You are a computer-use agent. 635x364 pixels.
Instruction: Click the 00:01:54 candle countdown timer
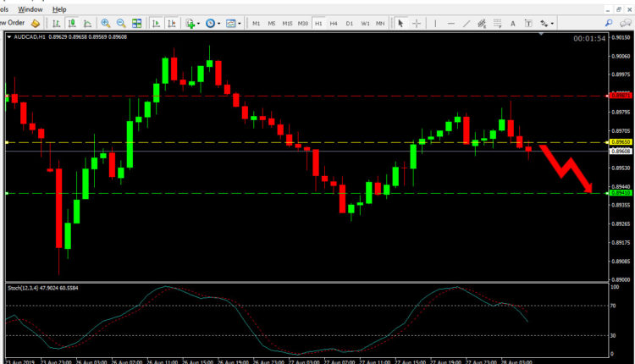(589, 38)
